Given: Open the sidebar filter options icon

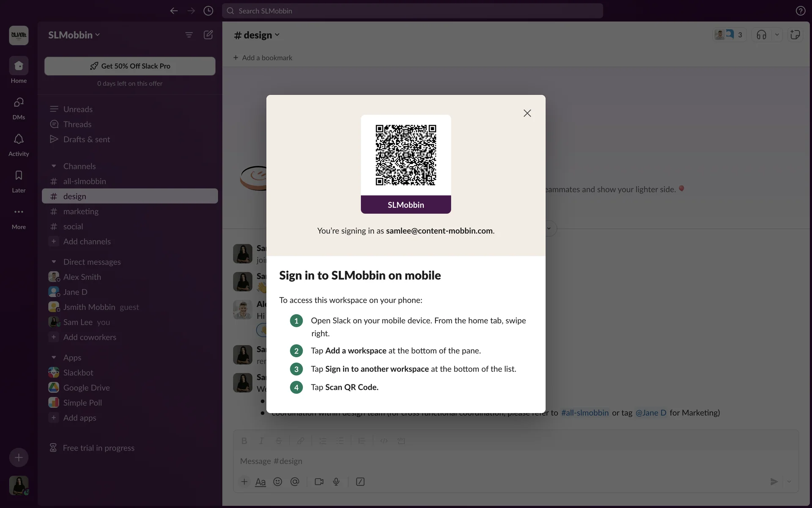Looking at the screenshot, I should pyautogui.click(x=189, y=35).
